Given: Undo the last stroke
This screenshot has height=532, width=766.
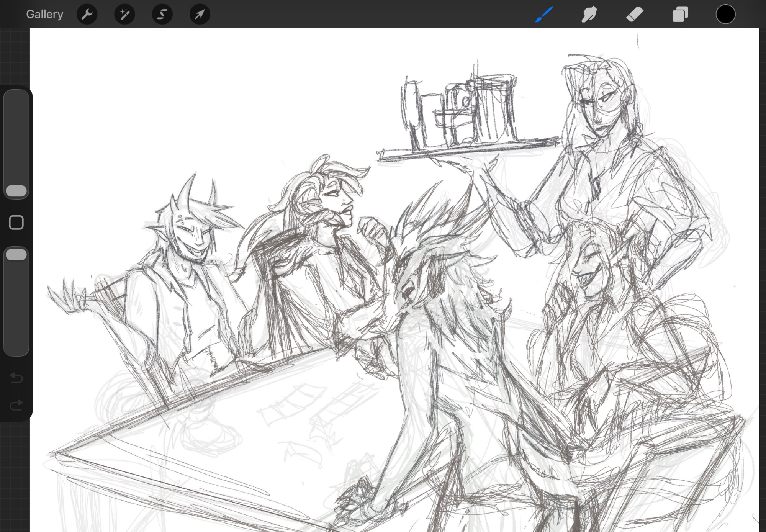Looking at the screenshot, I should pos(16,378).
